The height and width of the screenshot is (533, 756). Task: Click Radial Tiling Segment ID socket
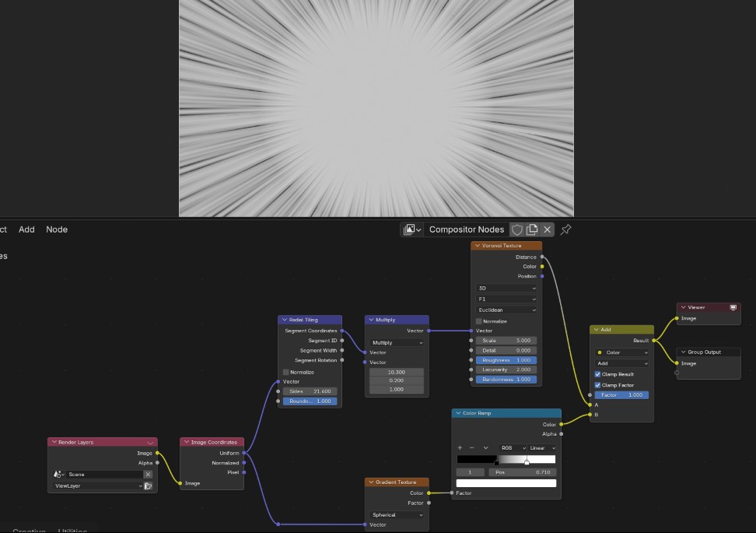click(x=342, y=341)
